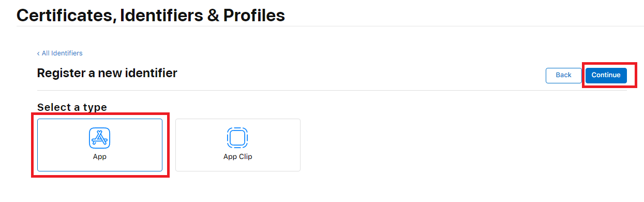Click the "Register a new identifier" heading
Screen dimensions: 644x202
107,73
